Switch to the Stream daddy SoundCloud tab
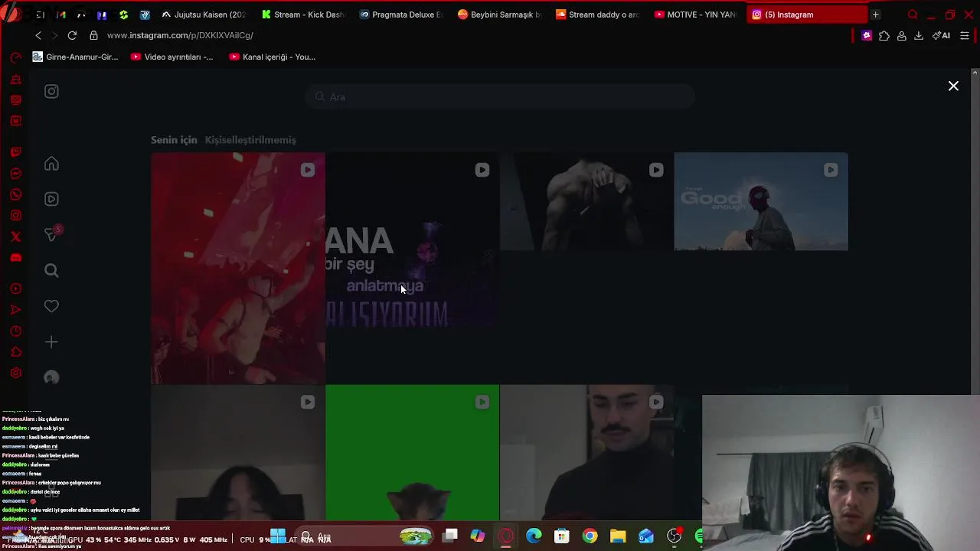 pos(598,15)
